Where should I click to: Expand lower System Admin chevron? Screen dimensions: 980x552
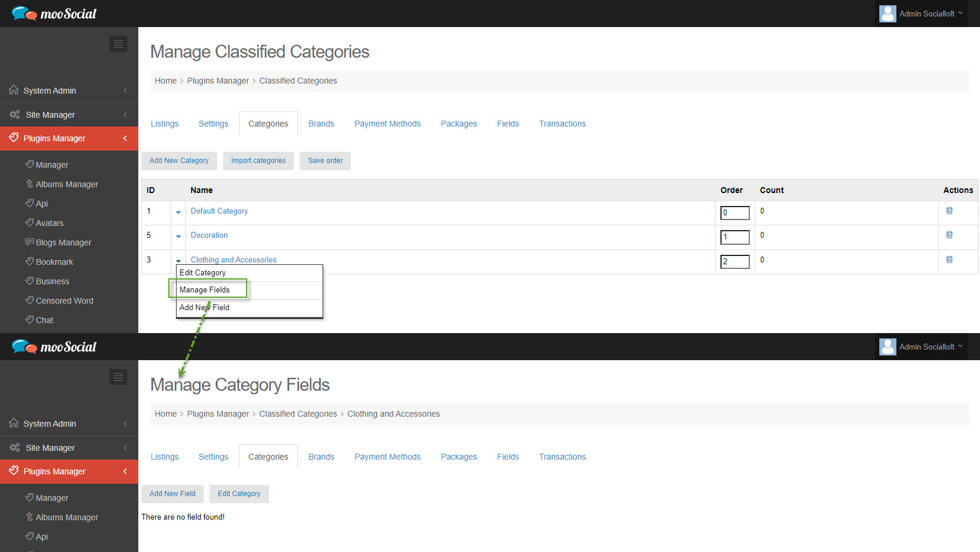coord(125,424)
